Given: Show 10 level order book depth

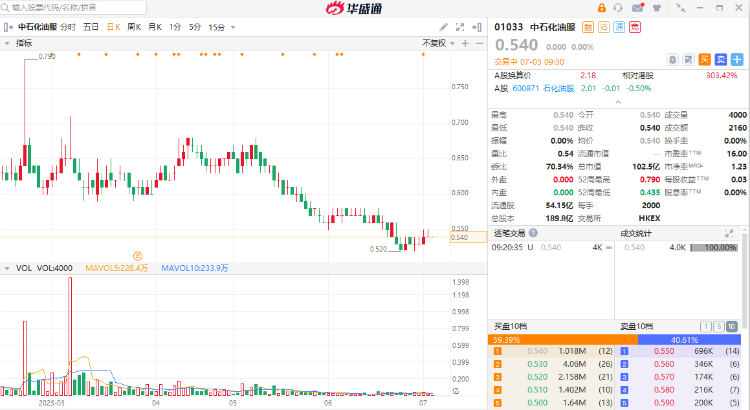Looking at the screenshot, I should point(731,327).
